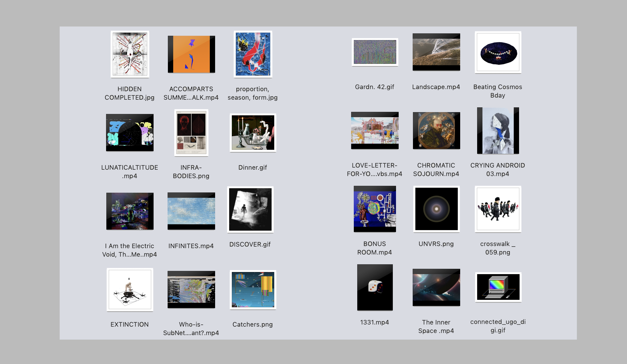Select the Dinner.gif file name
The image size is (627, 364).
[x=253, y=168]
